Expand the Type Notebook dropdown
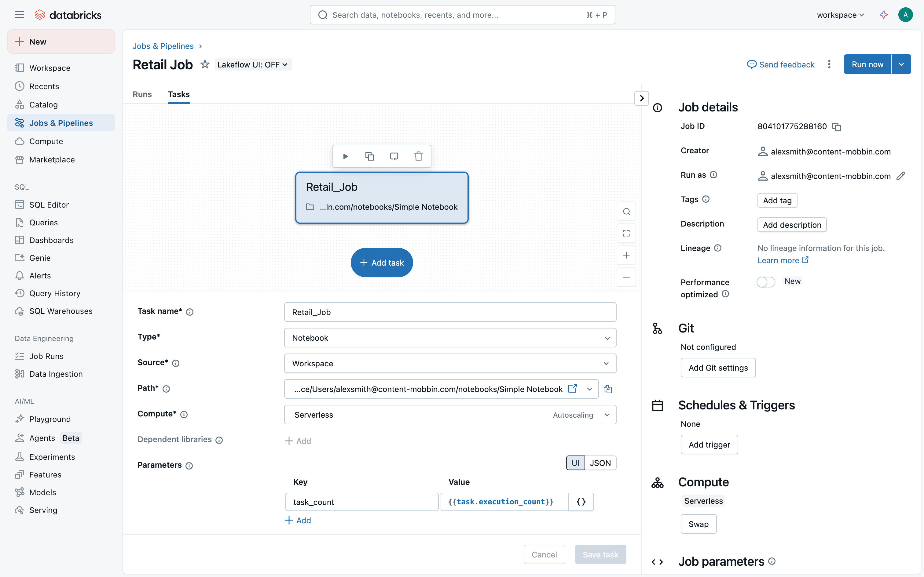The image size is (924, 577). click(x=450, y=338)
